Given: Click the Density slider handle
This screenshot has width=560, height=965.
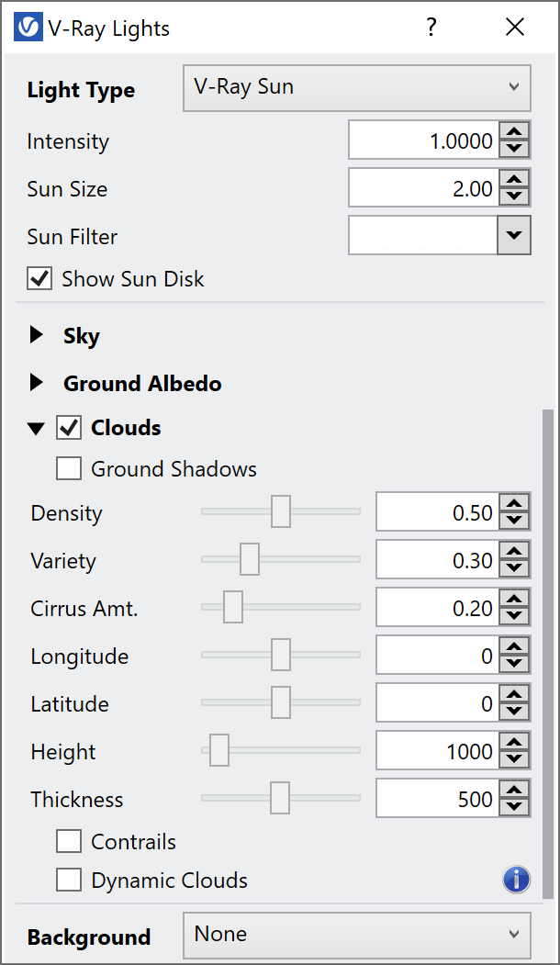Looking at the screenshot, I should click(x=281, y=511).
